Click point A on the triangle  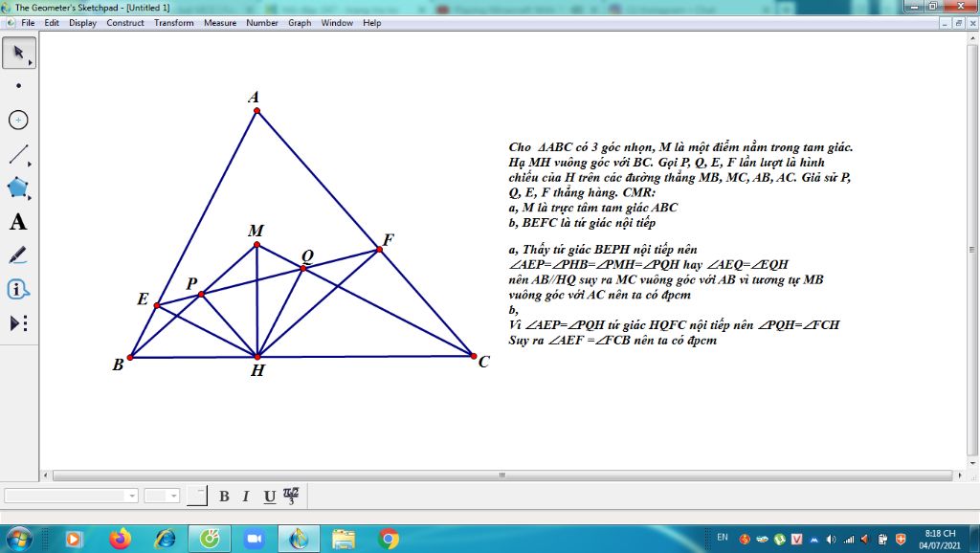tap(256, 111)
